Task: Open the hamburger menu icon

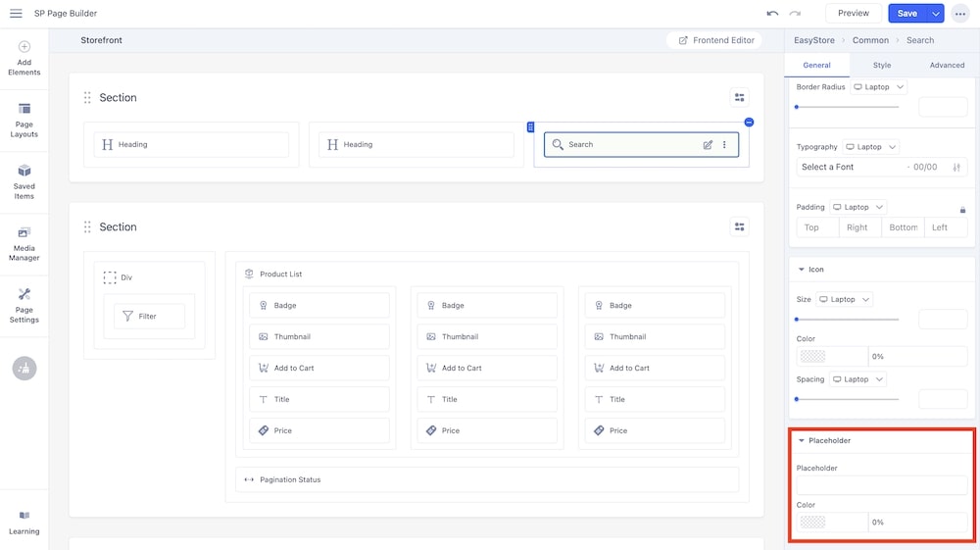Action: (x=16, y=14)
